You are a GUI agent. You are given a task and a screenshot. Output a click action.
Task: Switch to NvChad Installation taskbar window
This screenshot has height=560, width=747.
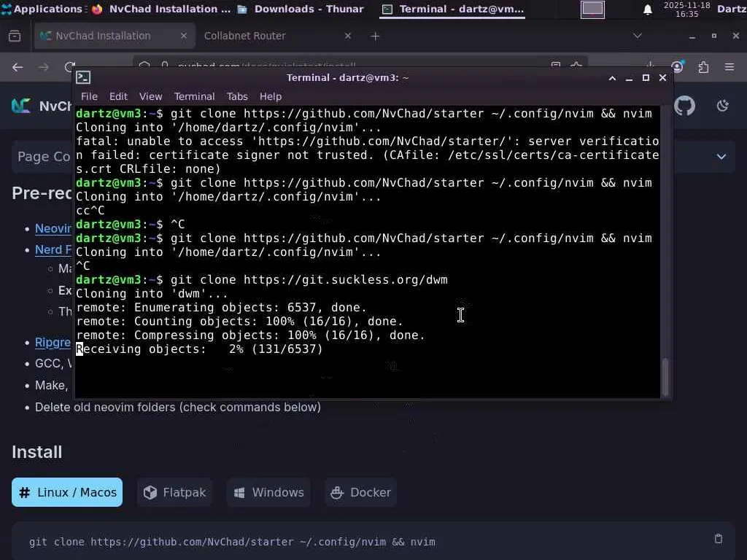click(161, 9)
